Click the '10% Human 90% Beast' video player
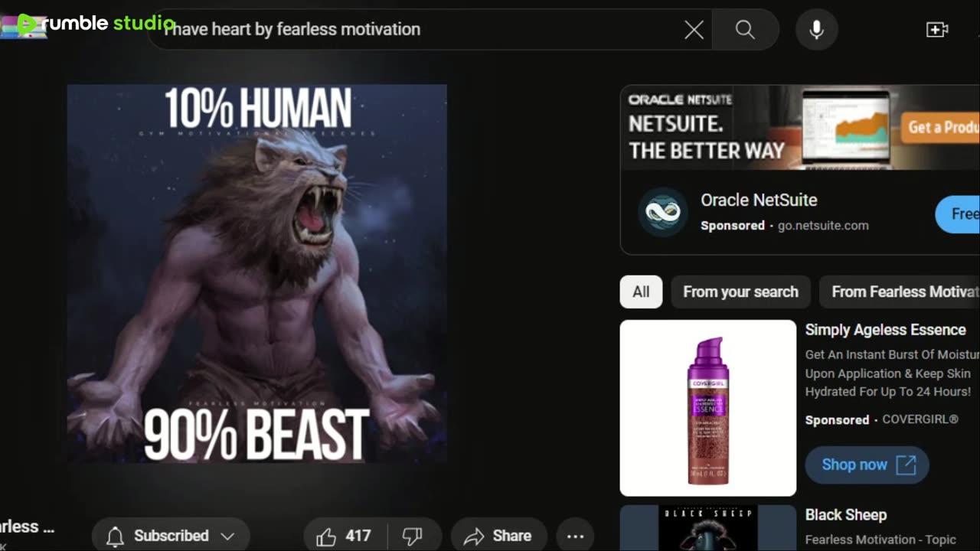Viewport: 980px width, 551px height. click(257, 274)
